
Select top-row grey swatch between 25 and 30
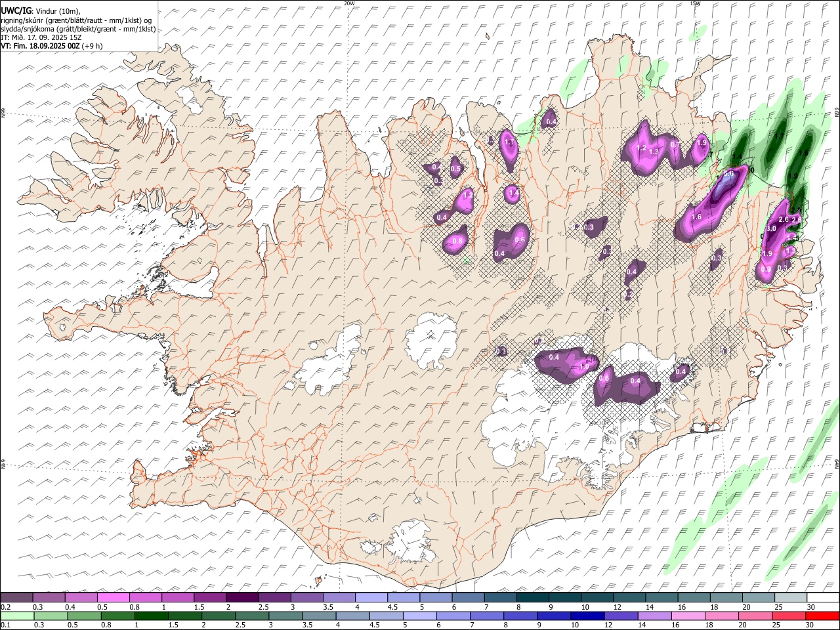790,597
